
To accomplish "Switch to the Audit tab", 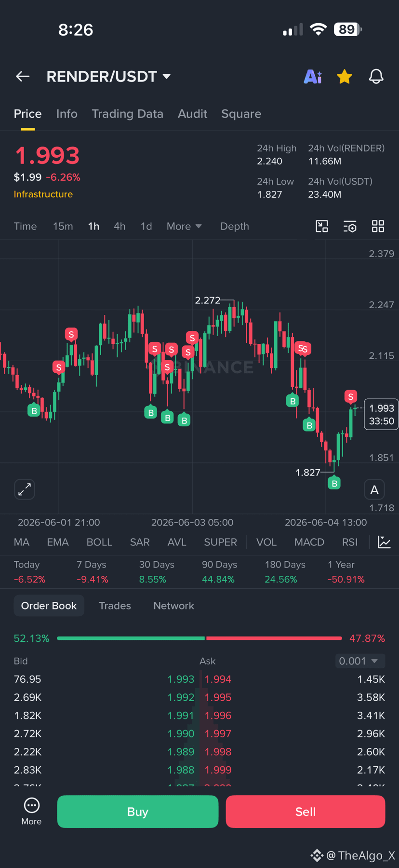I will (192, 114).
